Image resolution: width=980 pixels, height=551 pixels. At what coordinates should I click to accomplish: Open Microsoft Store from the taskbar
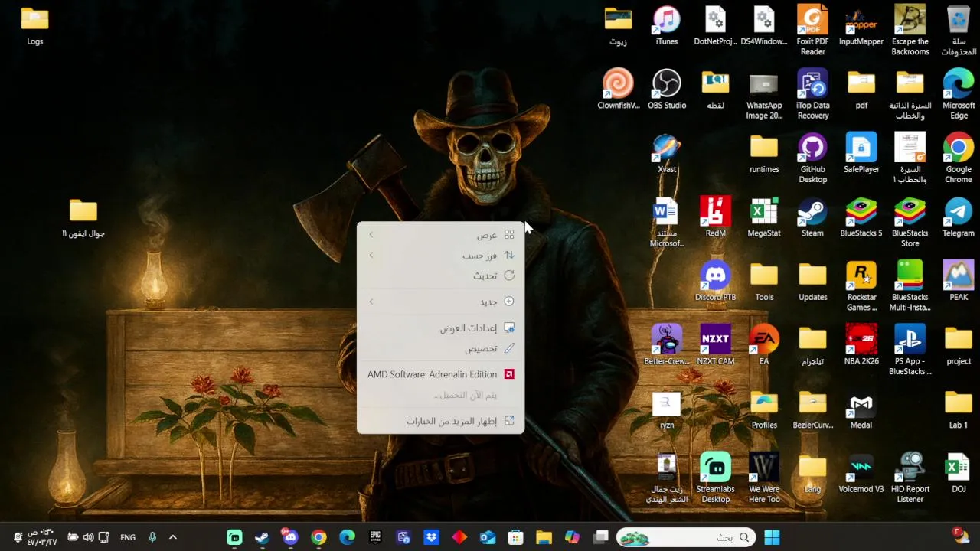point(515,537)
